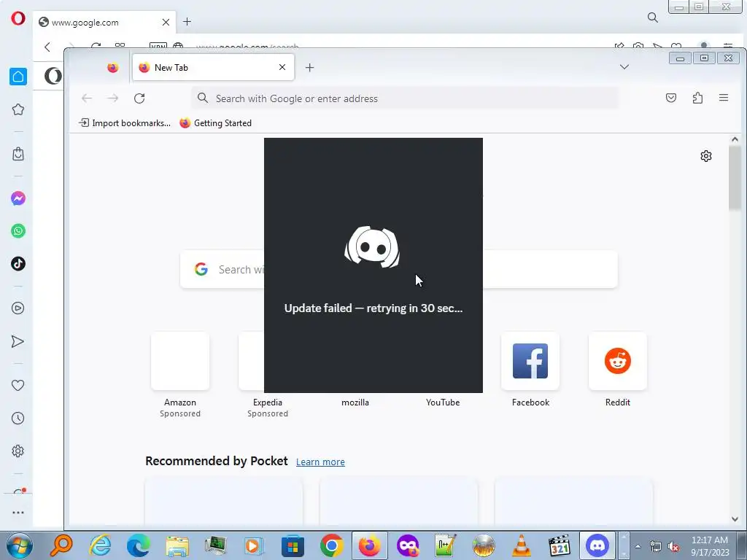Open Opera Player sidebar icon

[x=18, y=308]
